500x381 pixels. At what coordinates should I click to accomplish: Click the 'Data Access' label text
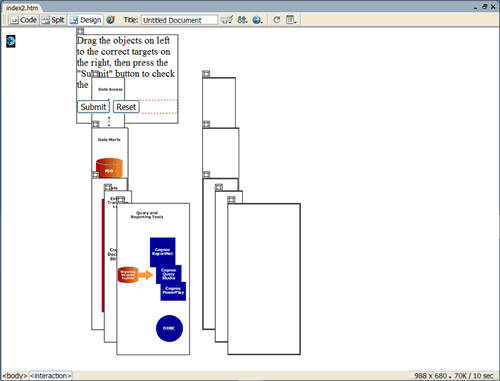[x=110, y=89]
